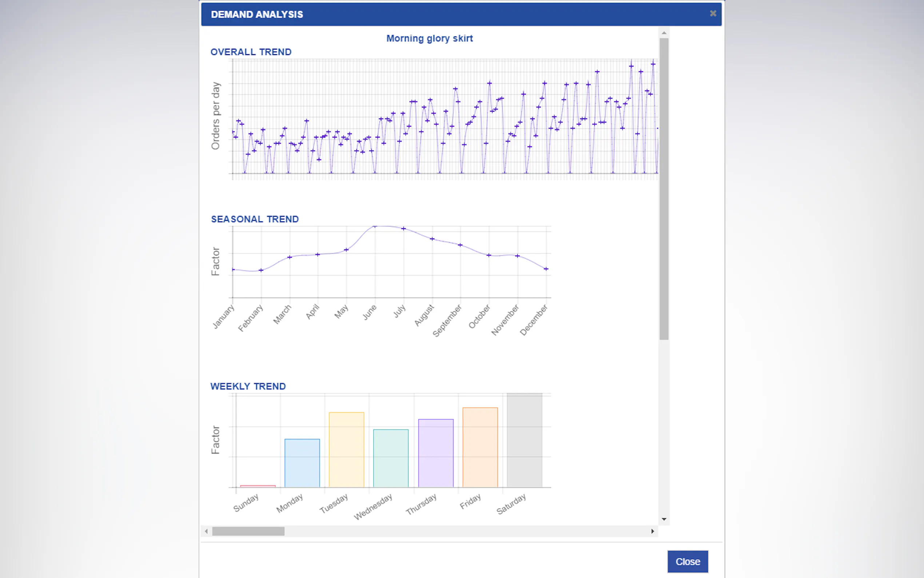
Task: Click the Close button
Action: tap(687, 561)
